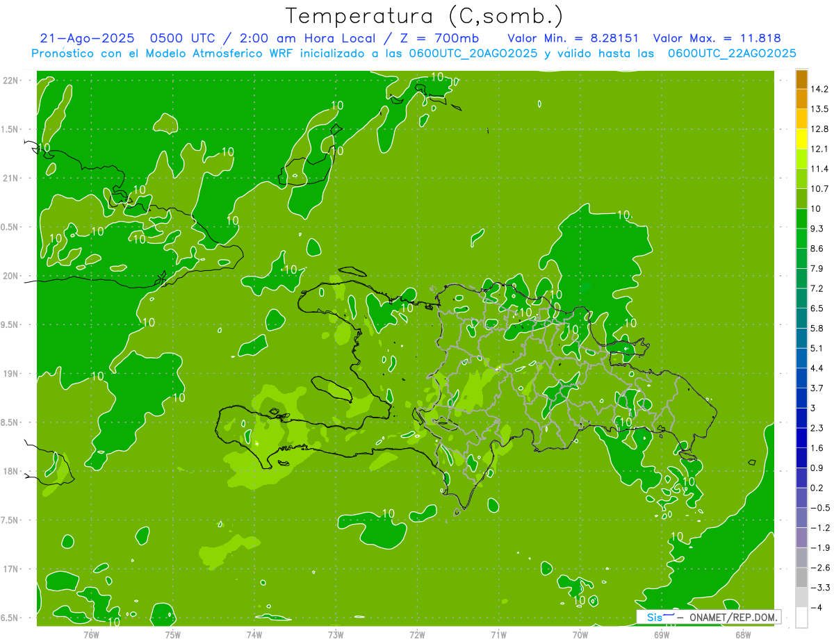Click the '8.6' legend value
Image resolution: width=834 pixels, height=644 pixels.
pos(817,249)
